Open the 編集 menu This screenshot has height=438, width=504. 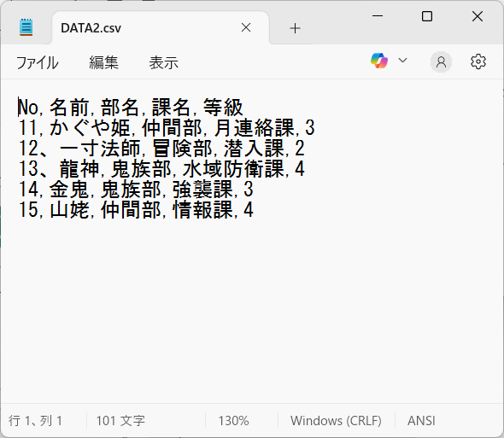(x=103, y=62)
